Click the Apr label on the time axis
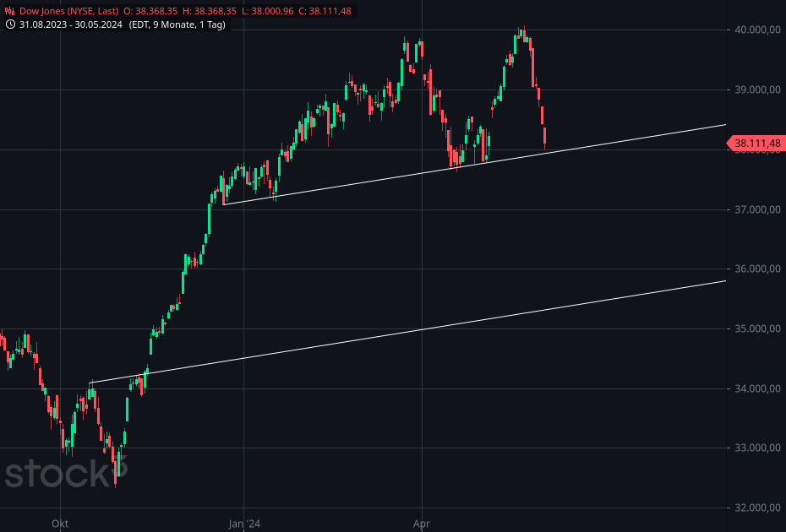This screenshot has width=786, height=532. [422, 524]
